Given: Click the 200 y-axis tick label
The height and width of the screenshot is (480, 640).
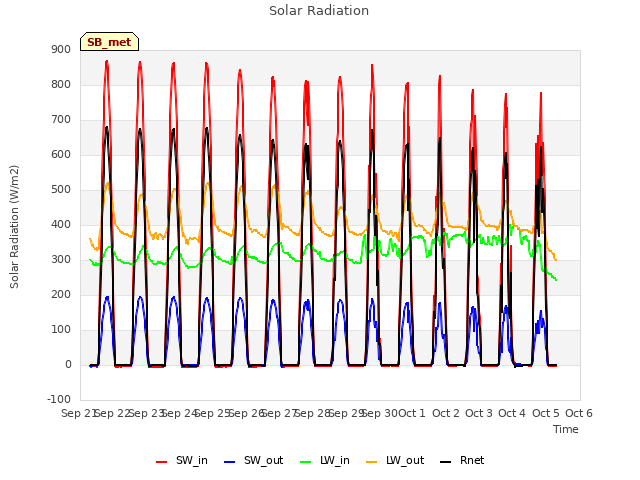Looking at the screenshot, I should click(x=61, y=294).
